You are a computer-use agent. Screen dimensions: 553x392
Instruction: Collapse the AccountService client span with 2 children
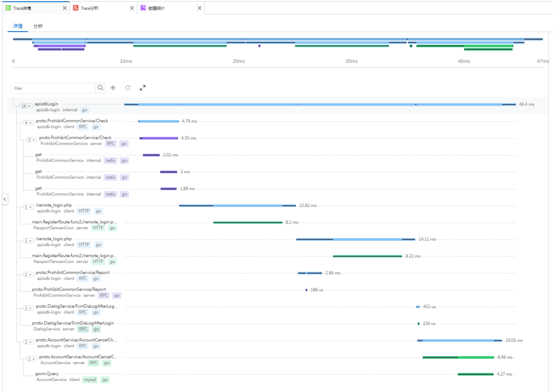[29, 342]
